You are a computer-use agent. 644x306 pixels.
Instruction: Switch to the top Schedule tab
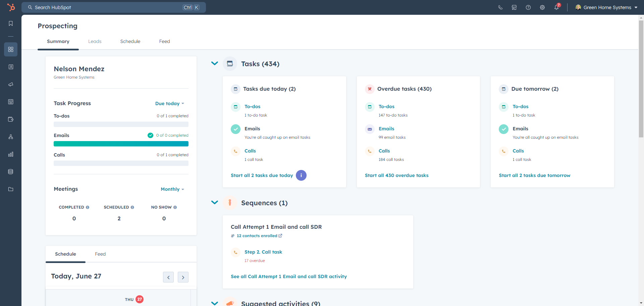(x=130, y=41)
